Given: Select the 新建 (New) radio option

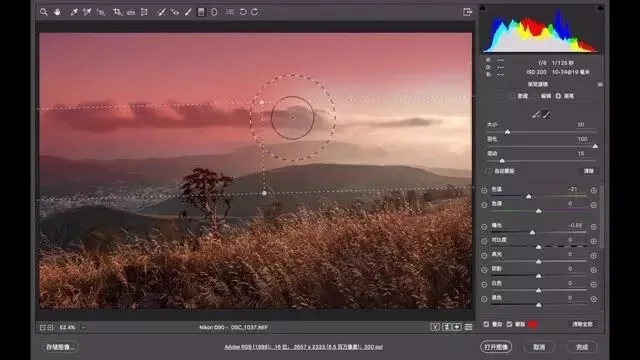Looking at the screenshot, I should [x=512, y=96].
